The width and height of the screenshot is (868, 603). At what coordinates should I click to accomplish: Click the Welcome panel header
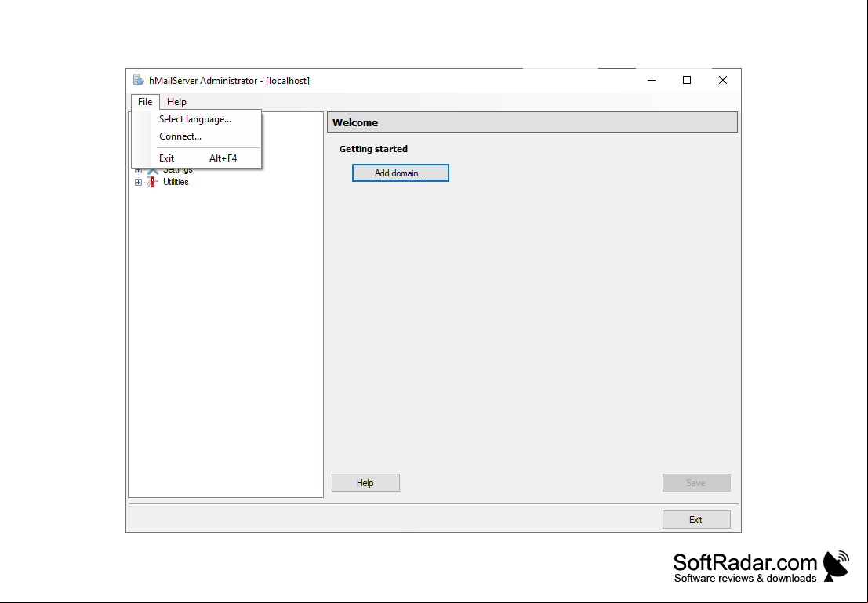click(532, 122)
